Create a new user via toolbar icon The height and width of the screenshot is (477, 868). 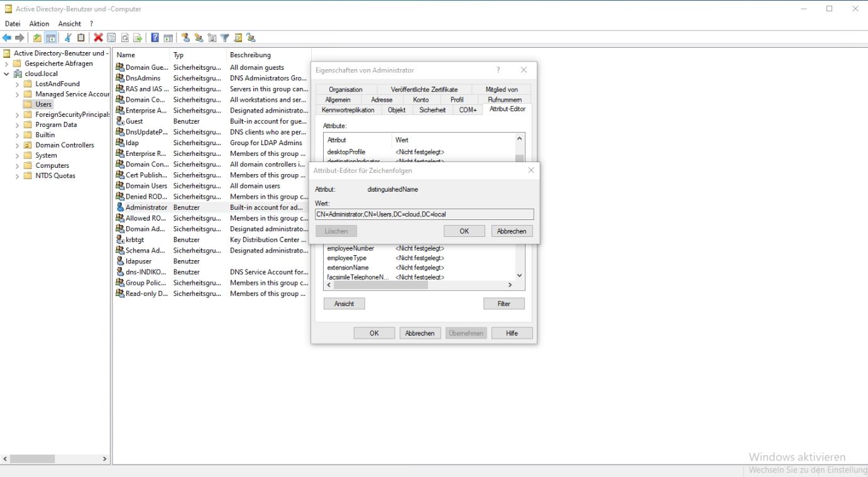coord(185,38)
